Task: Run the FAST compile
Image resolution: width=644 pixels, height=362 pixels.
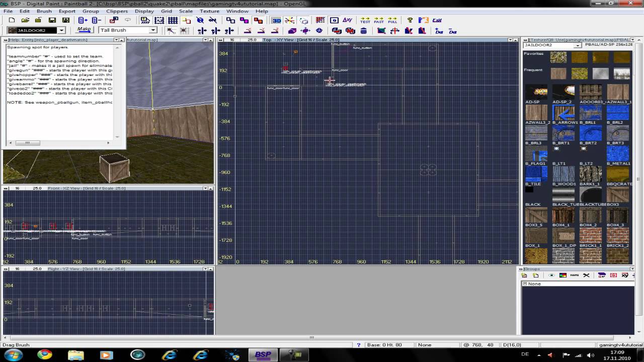Action: click(379, 20)
